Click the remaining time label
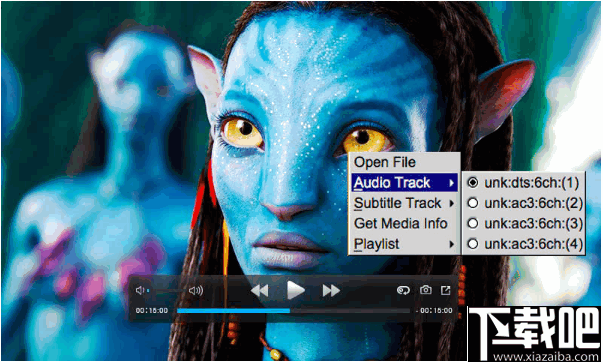Screen dimensions: 603x362 click(434, 310)
